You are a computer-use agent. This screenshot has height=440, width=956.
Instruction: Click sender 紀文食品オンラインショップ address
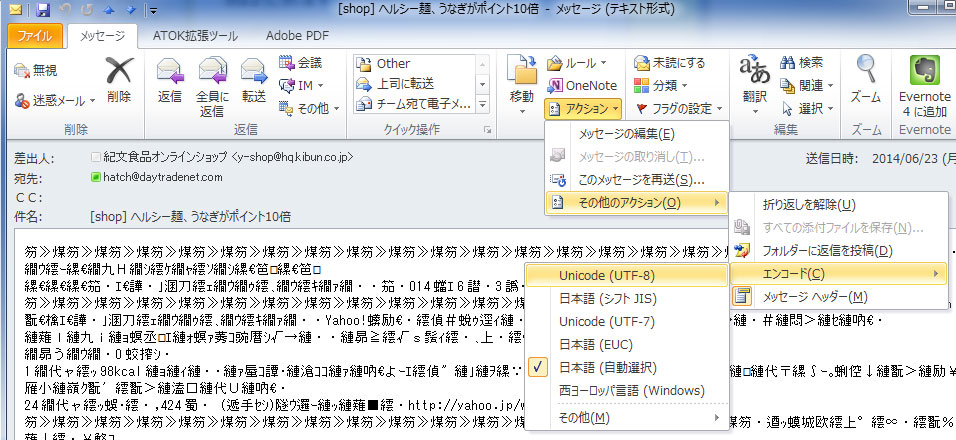click(x=227, y=157)
